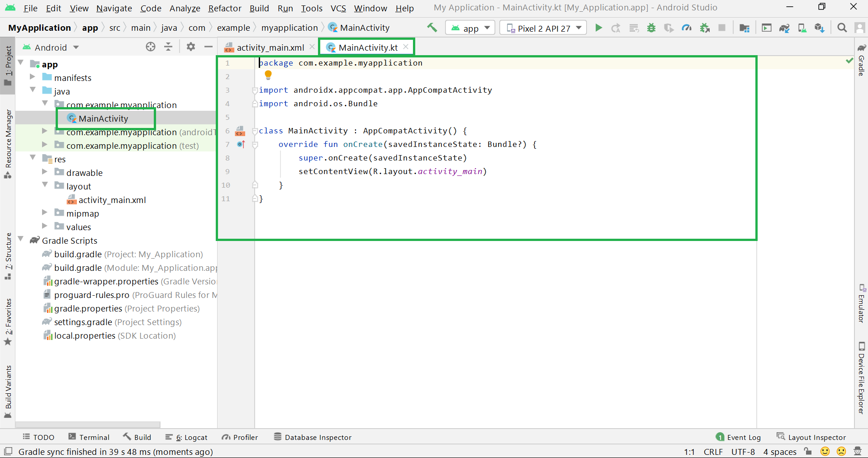The image size is (868, 458).
Task: Toggle the Project tool window sidebar tab
Action: tap(8, 66)
